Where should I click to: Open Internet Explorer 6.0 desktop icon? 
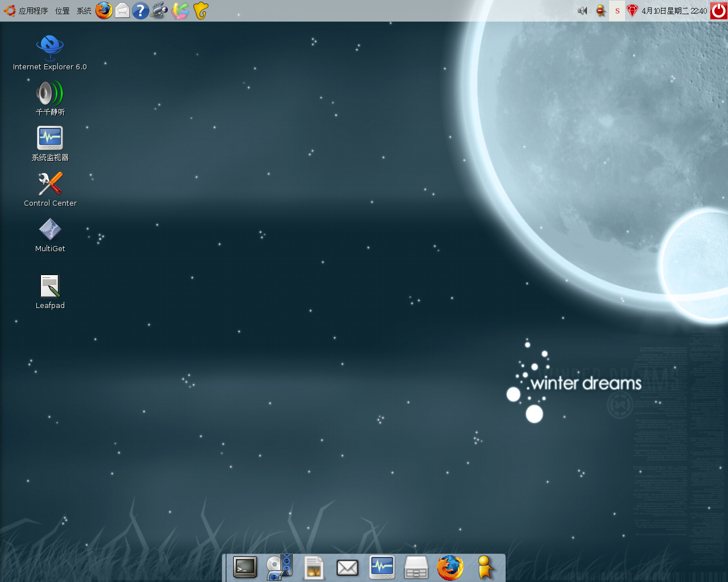tap(50, 52)
